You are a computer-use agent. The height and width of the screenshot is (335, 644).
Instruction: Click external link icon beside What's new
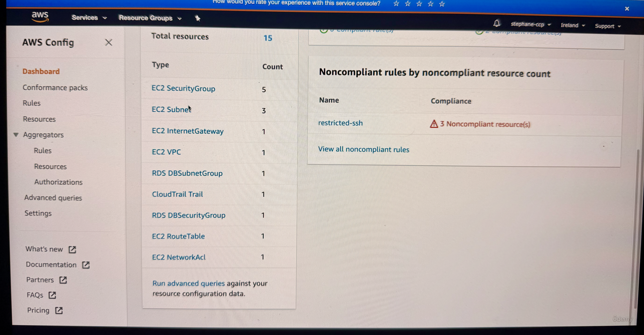pos(72,249)
